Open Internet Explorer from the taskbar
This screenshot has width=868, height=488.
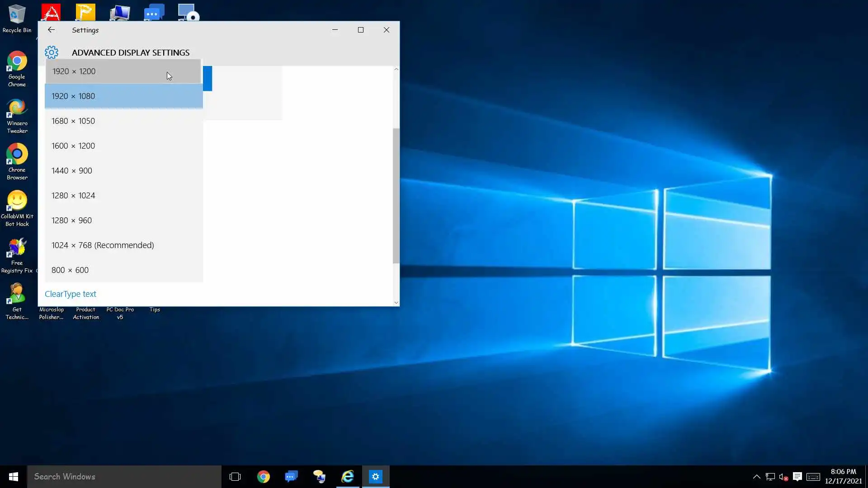(347, 477)
